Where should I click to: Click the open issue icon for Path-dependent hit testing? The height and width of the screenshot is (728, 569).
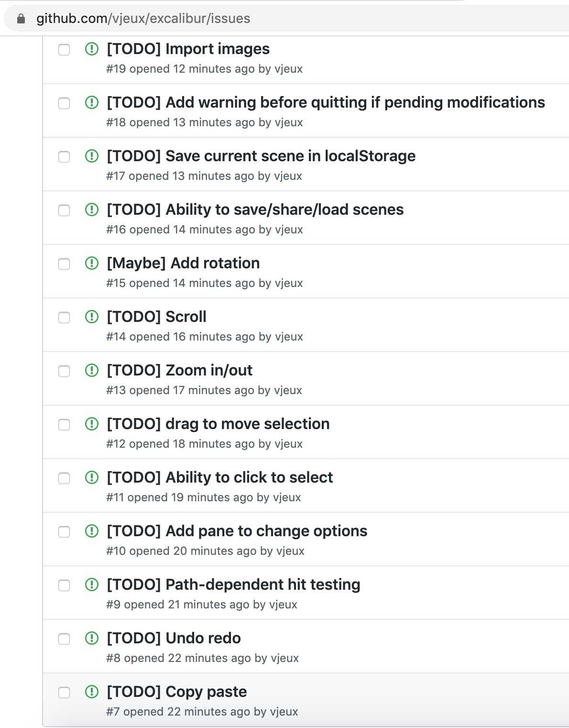91,585
